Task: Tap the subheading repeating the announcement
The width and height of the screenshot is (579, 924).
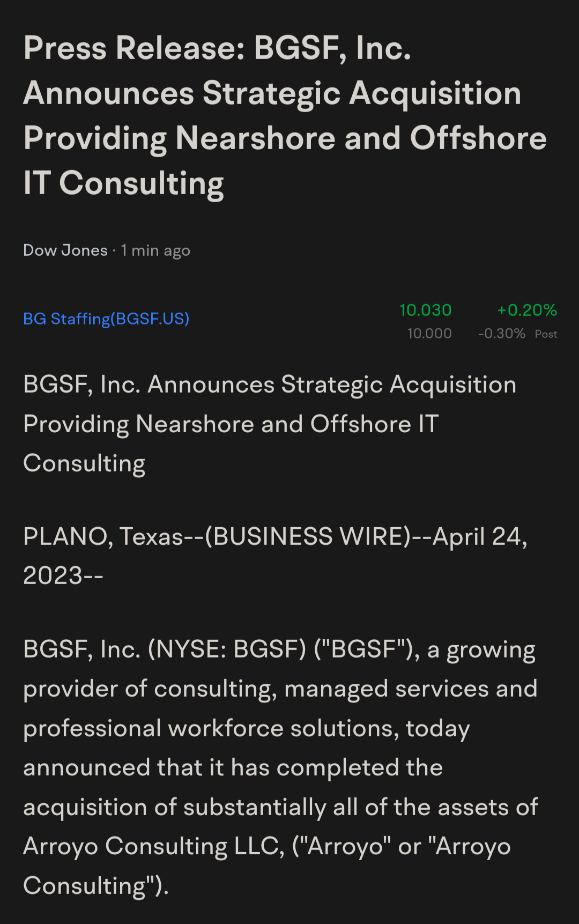Action: pyautogui.click(x=270, y=424)
